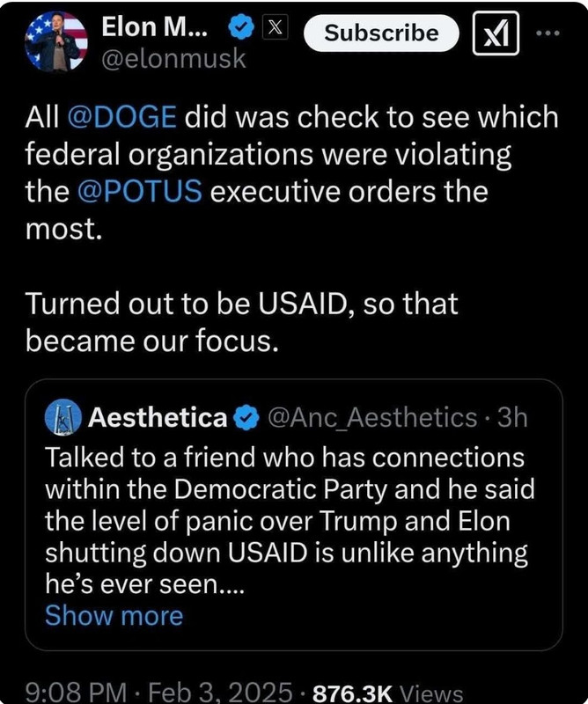Screen dimensions: 588x704
Task: Click the X affiliation badge next to name
Action: pyautogui.click(x=275, y=31)
